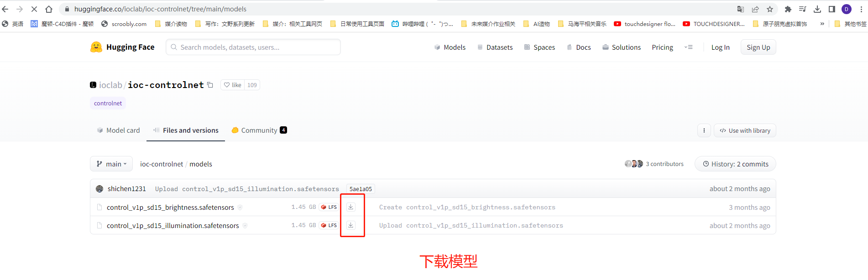This screenshot has height=280, width=868.
Task: Open the media control icon in toolbar
Action: (x=803, y=9)
